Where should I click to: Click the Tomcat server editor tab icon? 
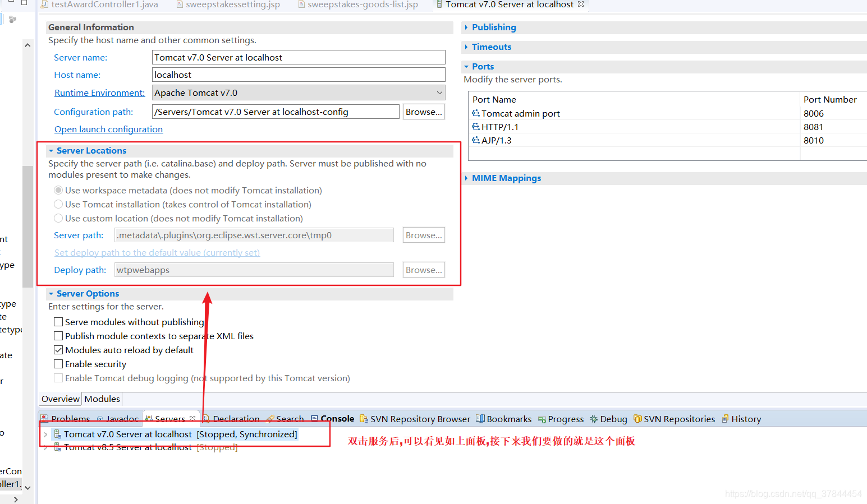(x=439, y=4)
